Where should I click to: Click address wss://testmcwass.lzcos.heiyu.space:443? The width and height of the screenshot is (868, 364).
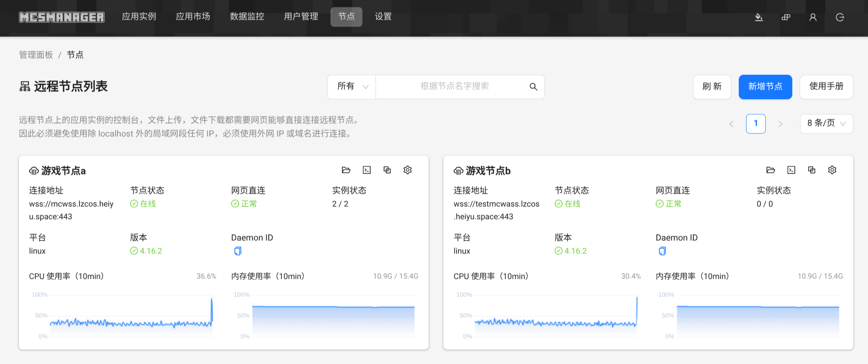pos(497,210)
